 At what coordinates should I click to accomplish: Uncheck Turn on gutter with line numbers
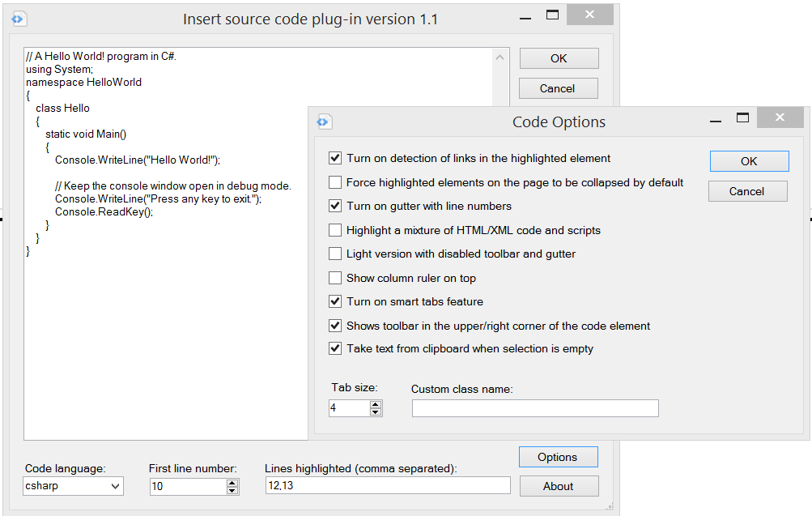(x=335, y=206)
